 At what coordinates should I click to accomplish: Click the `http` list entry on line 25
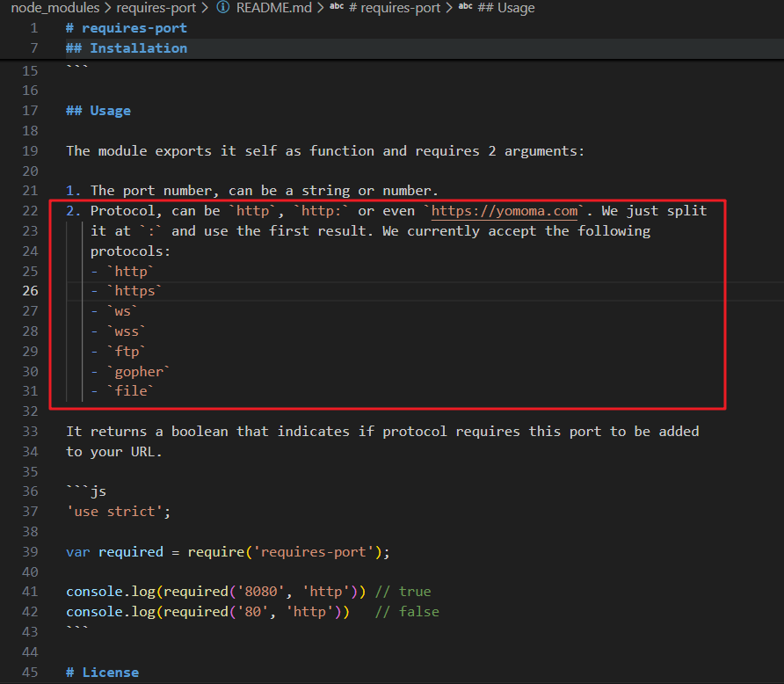click(130, 272)
